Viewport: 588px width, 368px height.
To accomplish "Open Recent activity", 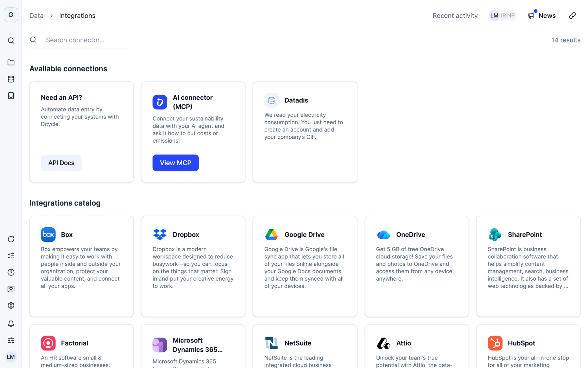I will [455, 16].
